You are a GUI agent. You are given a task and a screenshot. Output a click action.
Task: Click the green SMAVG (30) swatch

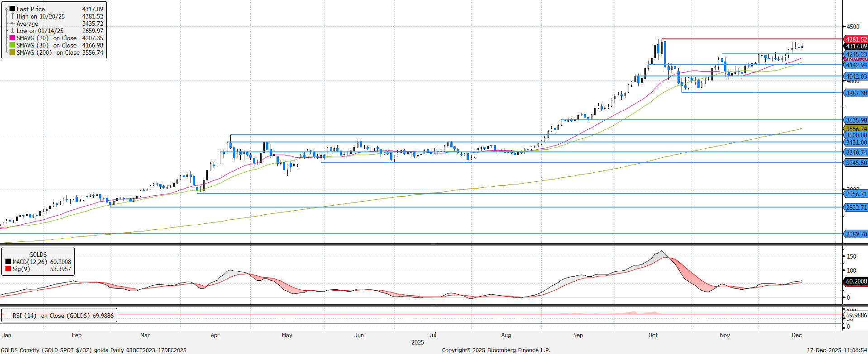[12, 45]
